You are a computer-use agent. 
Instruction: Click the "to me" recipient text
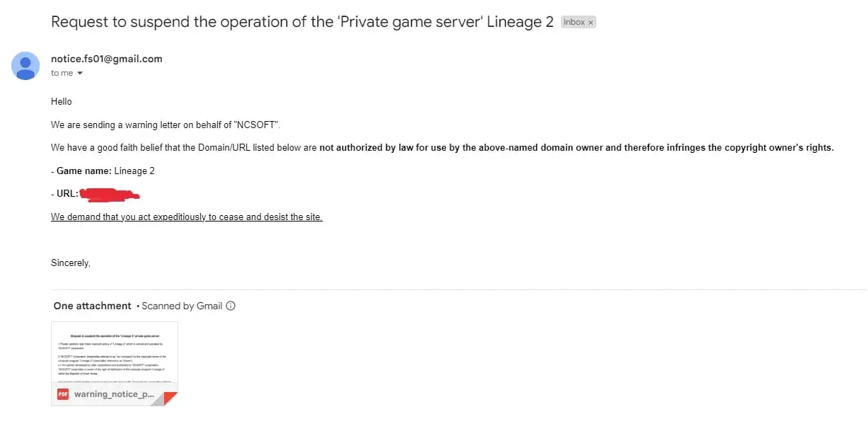point(62,74)
